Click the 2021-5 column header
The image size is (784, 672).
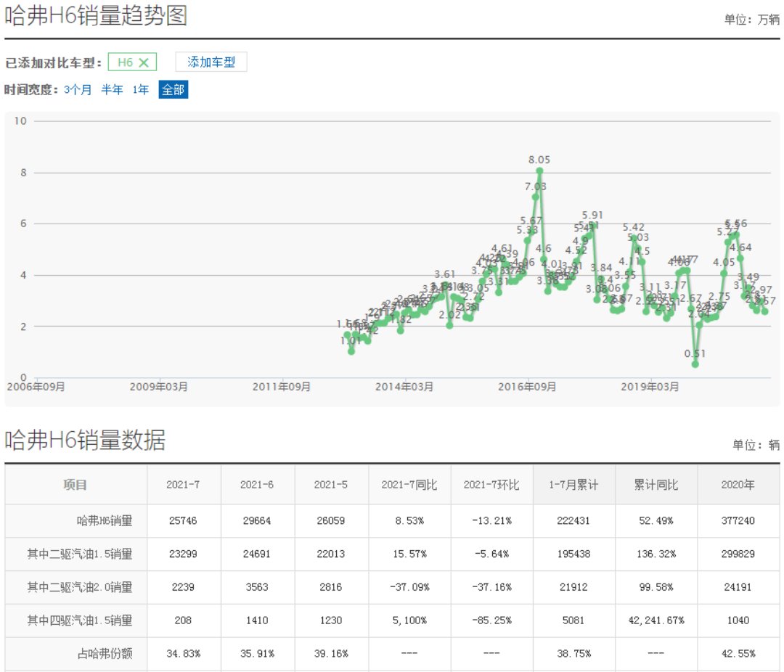(331, 485)
